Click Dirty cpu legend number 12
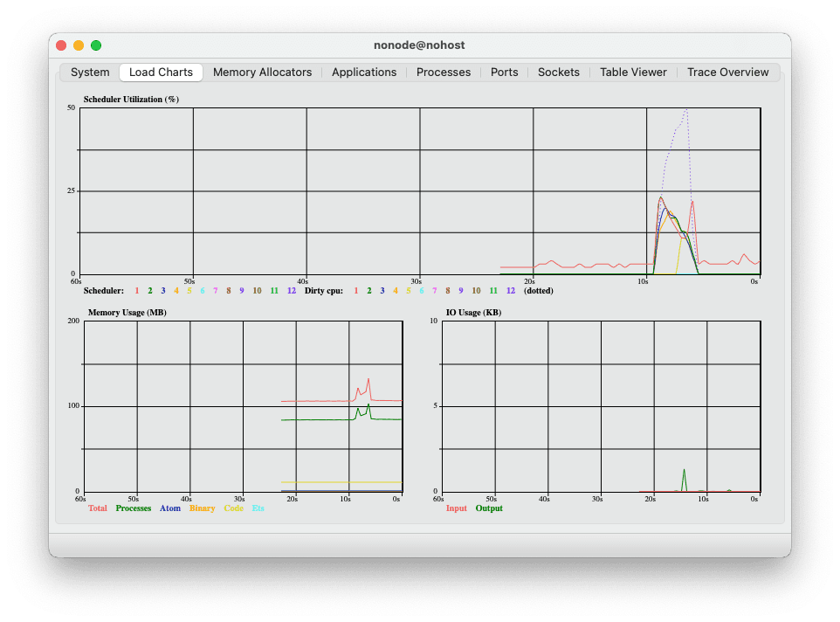This screenshot has width=840, height=622. click(x=511, y=290)
